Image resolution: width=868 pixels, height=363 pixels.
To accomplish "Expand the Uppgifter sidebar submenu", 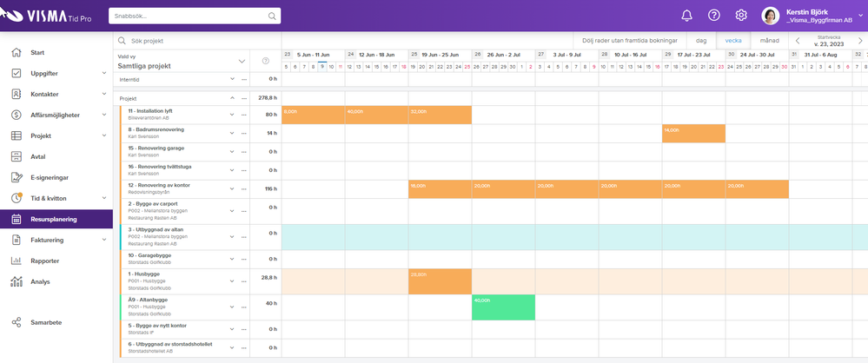I will coord(103,74).
